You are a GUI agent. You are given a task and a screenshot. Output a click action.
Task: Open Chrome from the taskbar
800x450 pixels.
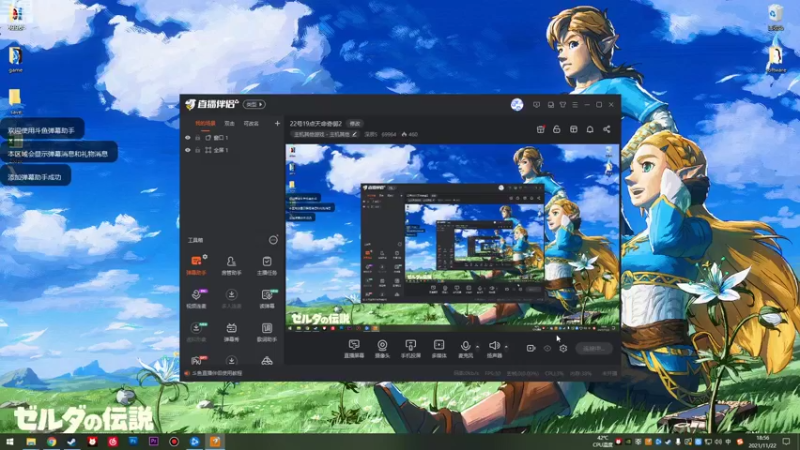pyautogui.click(x=52, y=441)
